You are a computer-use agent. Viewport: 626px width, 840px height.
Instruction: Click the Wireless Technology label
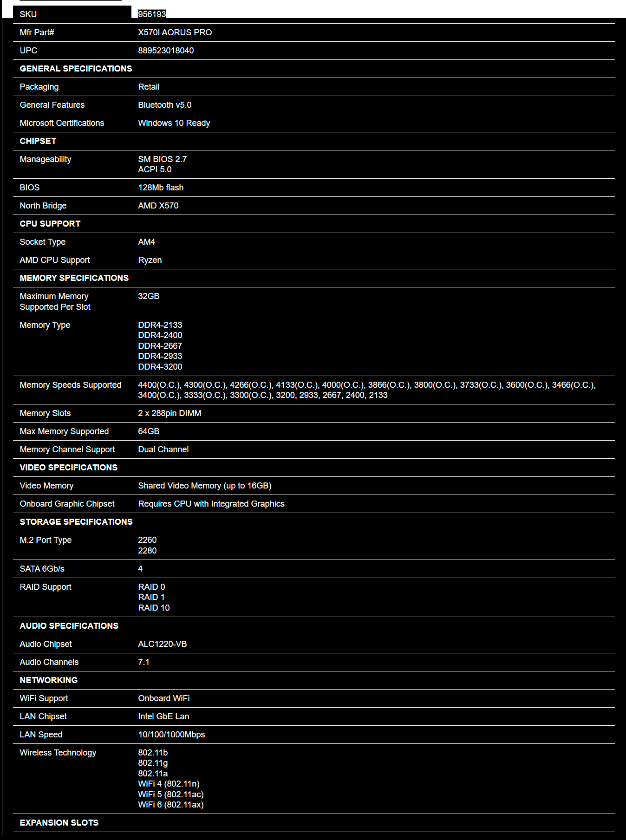[58, 753]
